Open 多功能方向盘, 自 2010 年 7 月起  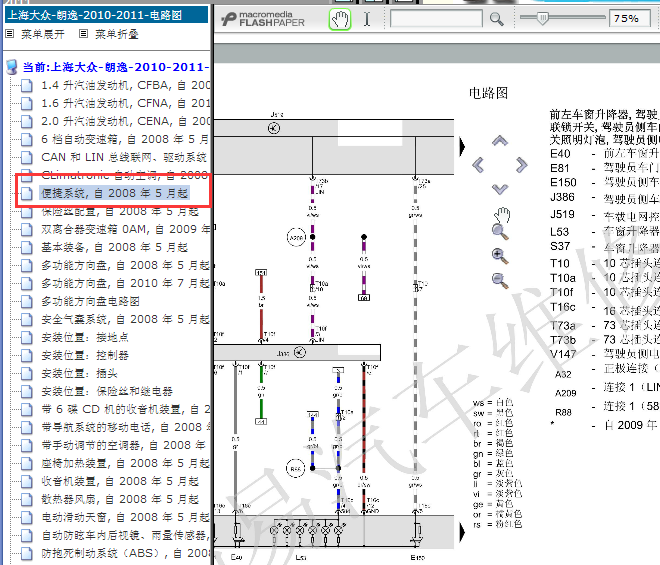[x=125, y=283]
